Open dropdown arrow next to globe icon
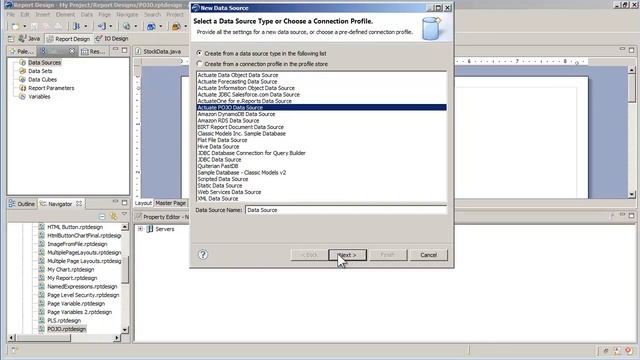The image size is (640, 360). 136,27
